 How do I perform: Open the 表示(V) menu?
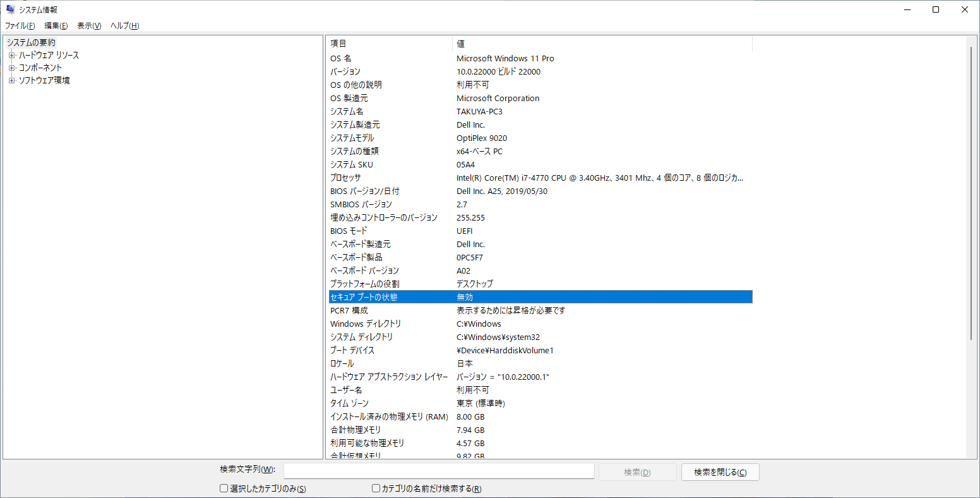(89, 26)
